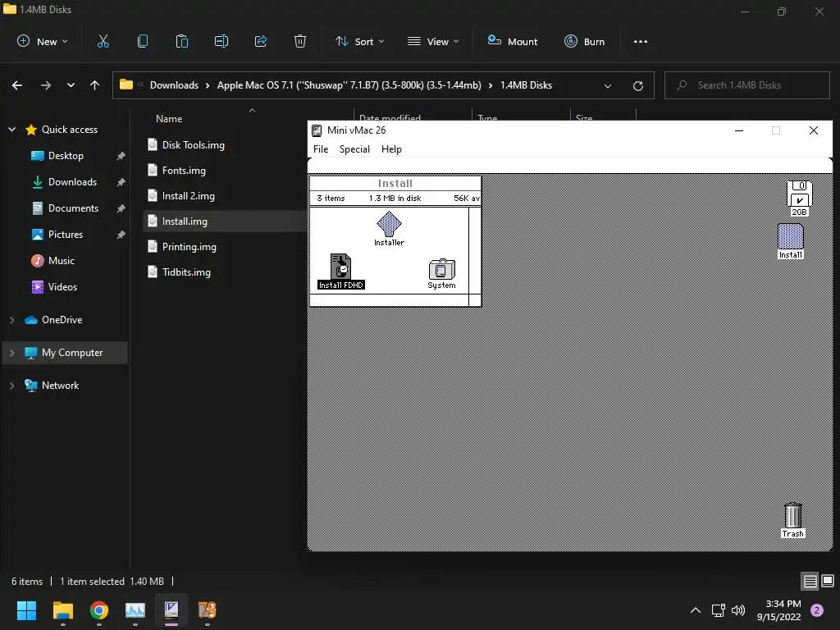Viewport: 840px width, 630px height.
Task: Click the Windows Start button
Action: coord(26,610)
